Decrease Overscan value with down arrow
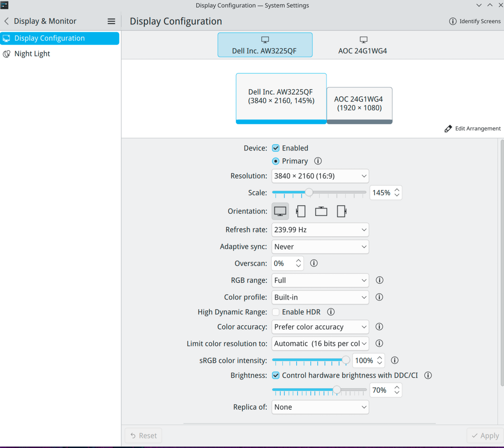This screenshot has width=504, height=448. coord(298,266)
